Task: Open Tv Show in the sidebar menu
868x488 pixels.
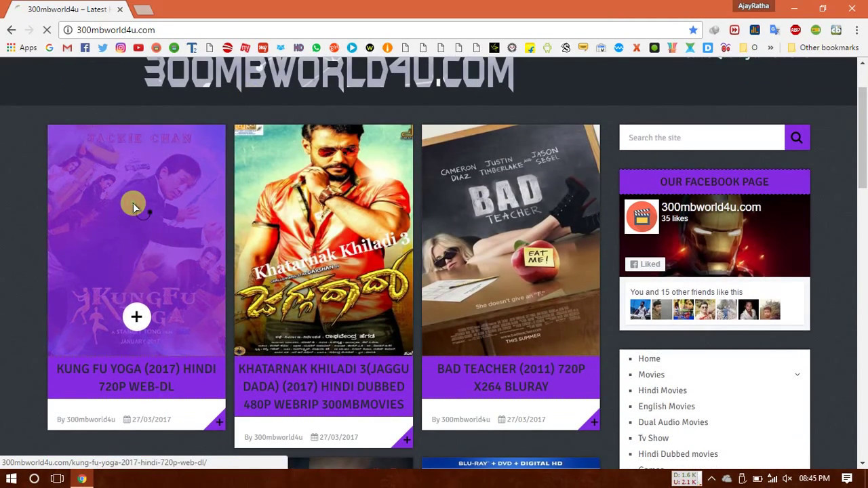Action: [653, 438]
